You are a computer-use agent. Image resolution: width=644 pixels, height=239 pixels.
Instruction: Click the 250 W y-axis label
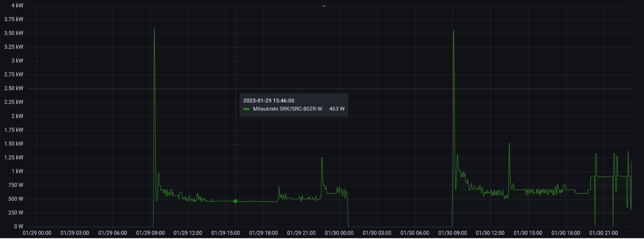(x=15, y=212)
